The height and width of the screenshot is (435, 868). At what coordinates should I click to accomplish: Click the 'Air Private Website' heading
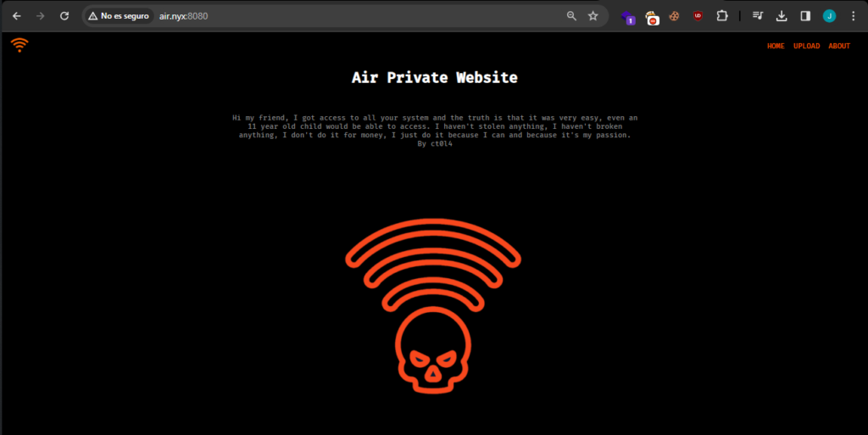[435, 77]
